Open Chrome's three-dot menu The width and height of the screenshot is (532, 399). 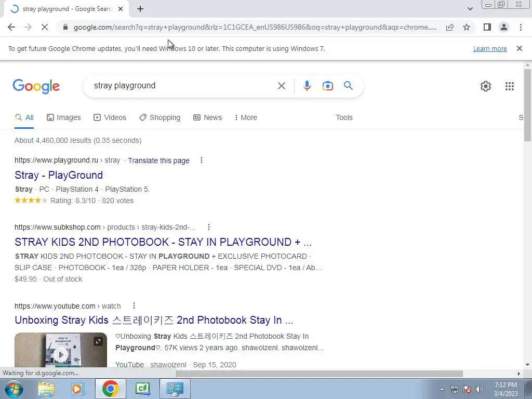pos(521,27)
